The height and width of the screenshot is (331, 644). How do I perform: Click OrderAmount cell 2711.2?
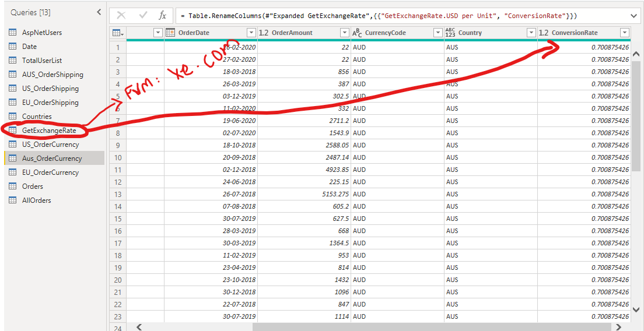304,121
